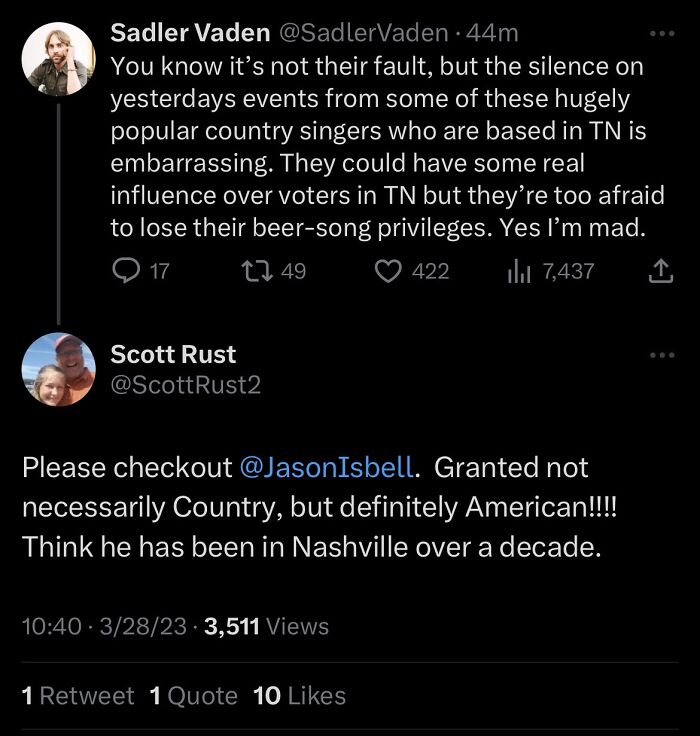Open Scott Rust's profile avatar

pos(59,370)
